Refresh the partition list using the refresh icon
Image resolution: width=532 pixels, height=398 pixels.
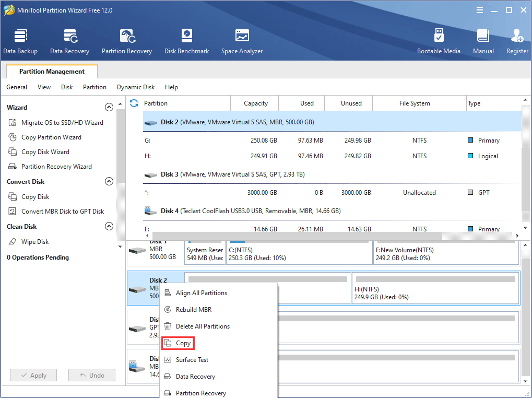134,103
